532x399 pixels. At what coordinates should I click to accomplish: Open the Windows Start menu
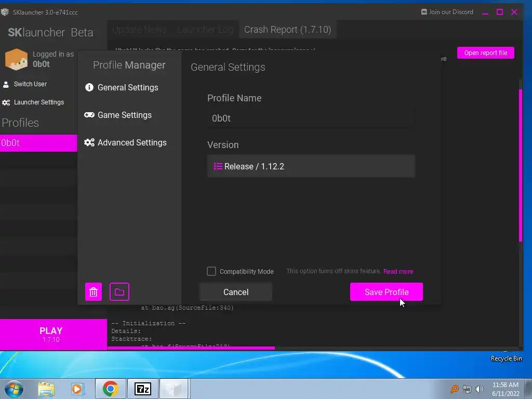14,389
